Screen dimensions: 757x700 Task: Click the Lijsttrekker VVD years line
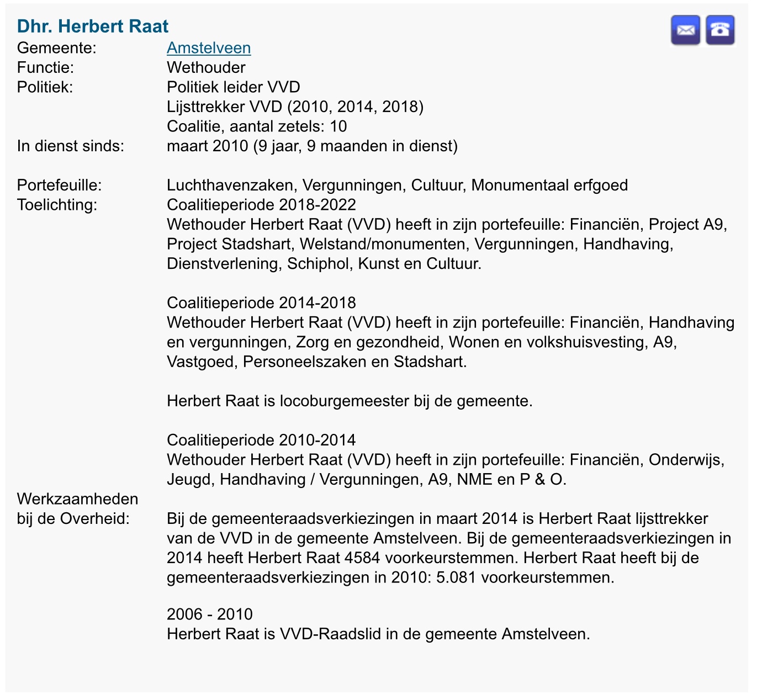pyautogui.click(x=295, y=107)
